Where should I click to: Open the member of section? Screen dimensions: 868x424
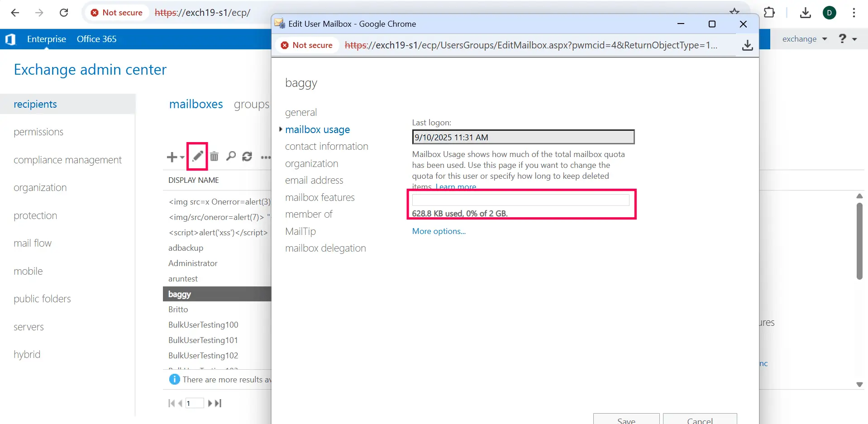click(x=309, y=214)
